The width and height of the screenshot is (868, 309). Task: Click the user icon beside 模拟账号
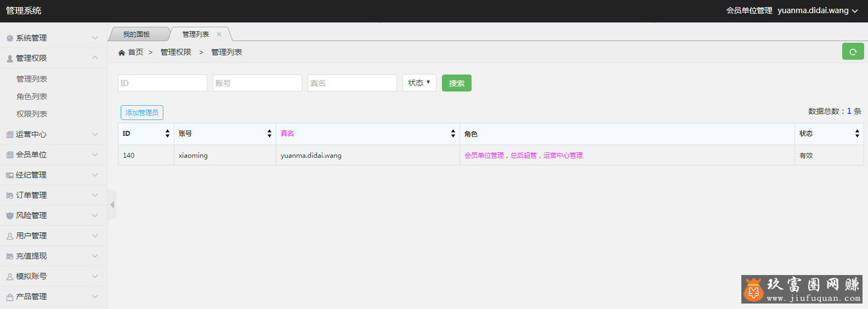coord(10,277)
